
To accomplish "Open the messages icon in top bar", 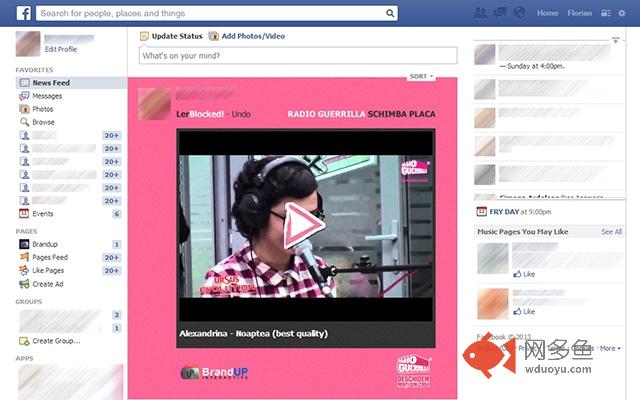I will [500, 13].
